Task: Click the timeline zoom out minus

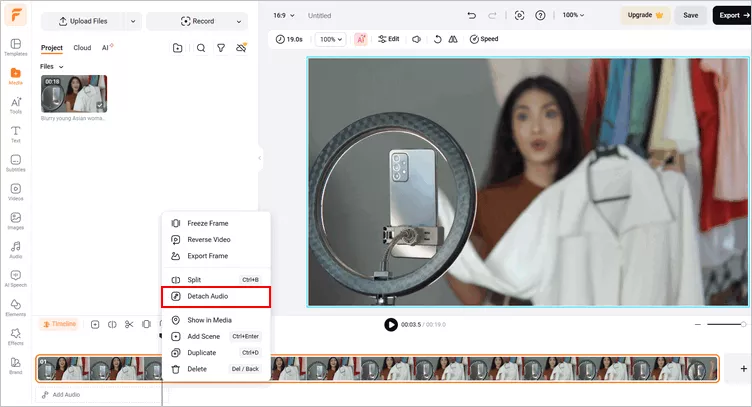Action: (x=698, y=325)
